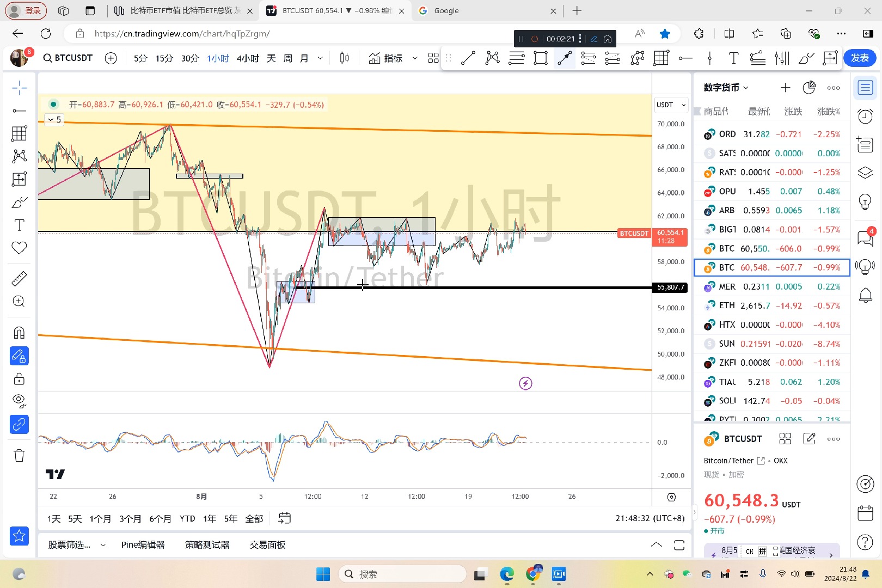Hide all drawings with eye icon

click(x=19, y=401)
